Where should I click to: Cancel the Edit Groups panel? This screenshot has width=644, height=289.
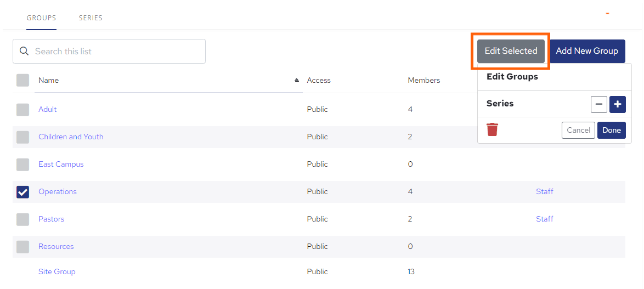(578, 130)
